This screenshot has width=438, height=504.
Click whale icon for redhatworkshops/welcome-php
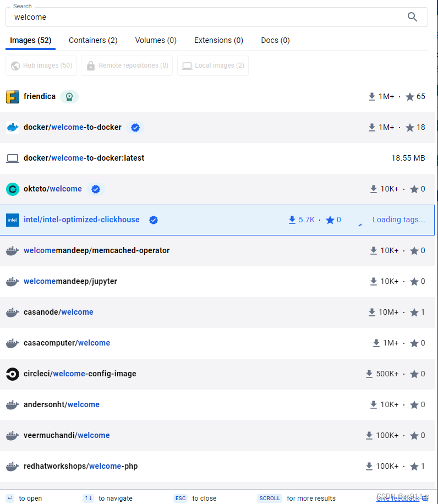(x=13, y=467)
